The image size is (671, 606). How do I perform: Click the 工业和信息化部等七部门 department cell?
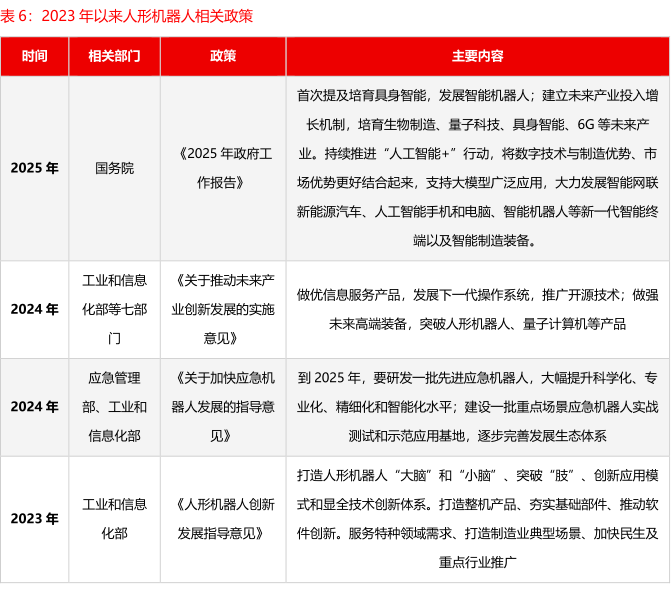pos(114,309)
